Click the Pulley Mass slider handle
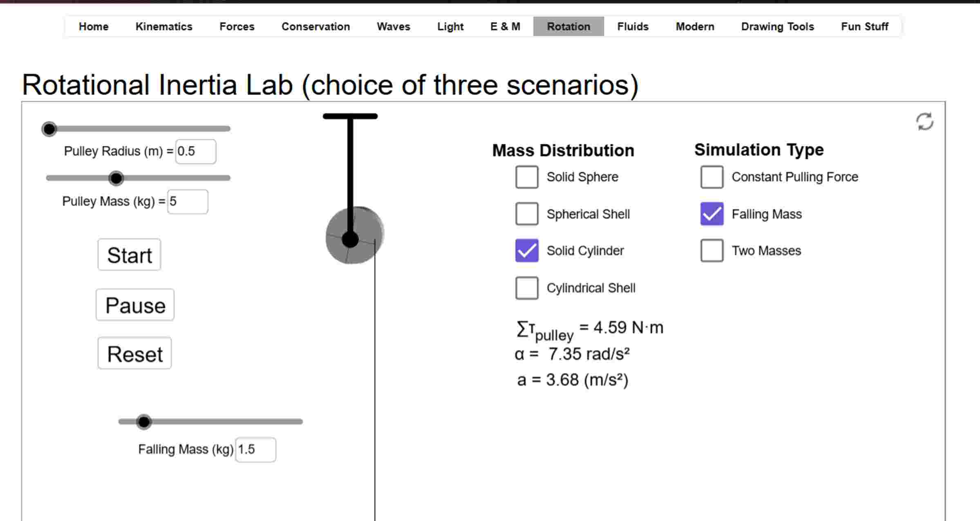The width and height of the screenshot is (980, 521). [x=116, y=178]
